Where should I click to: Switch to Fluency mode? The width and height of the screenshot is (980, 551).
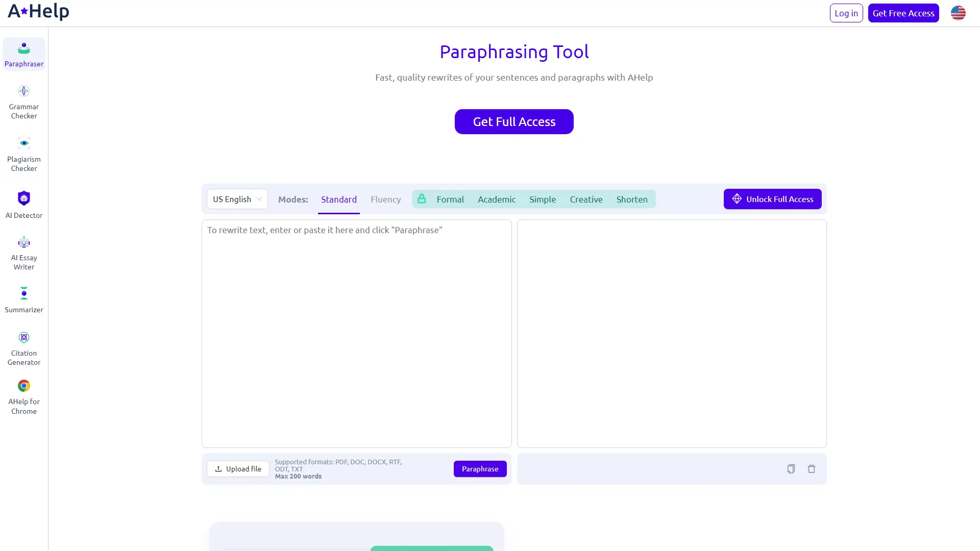click(x=385, y=199)
